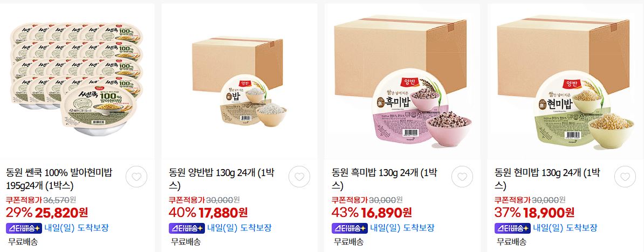Click the 스타배송 badge under the 25,820원 price
Screen dimensions: 644x252
pyautogui.click(x=24, y=228)
